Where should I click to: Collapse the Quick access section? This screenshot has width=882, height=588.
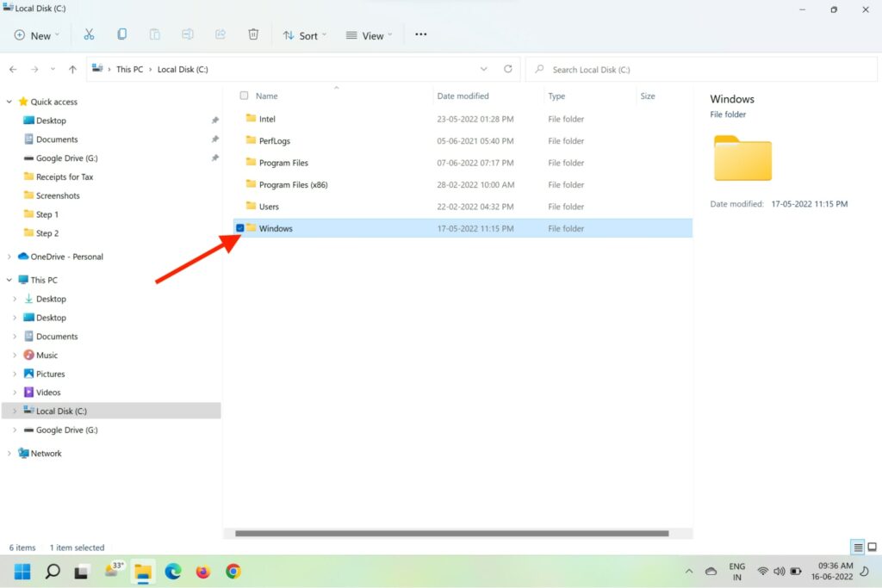click(x=9, y=102)
